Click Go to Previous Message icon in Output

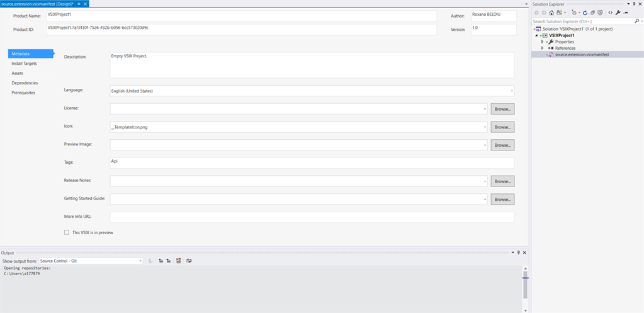161,261
